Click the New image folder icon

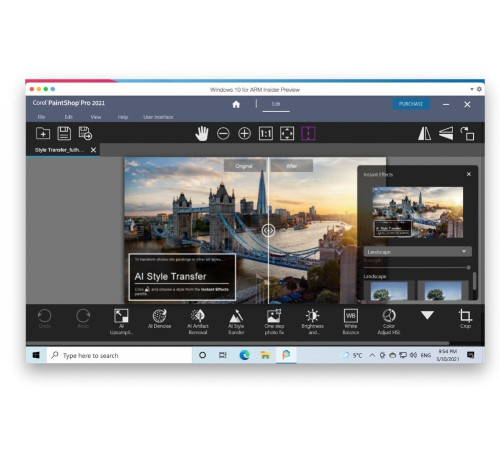pyautogui.click(x=43, y=134)
